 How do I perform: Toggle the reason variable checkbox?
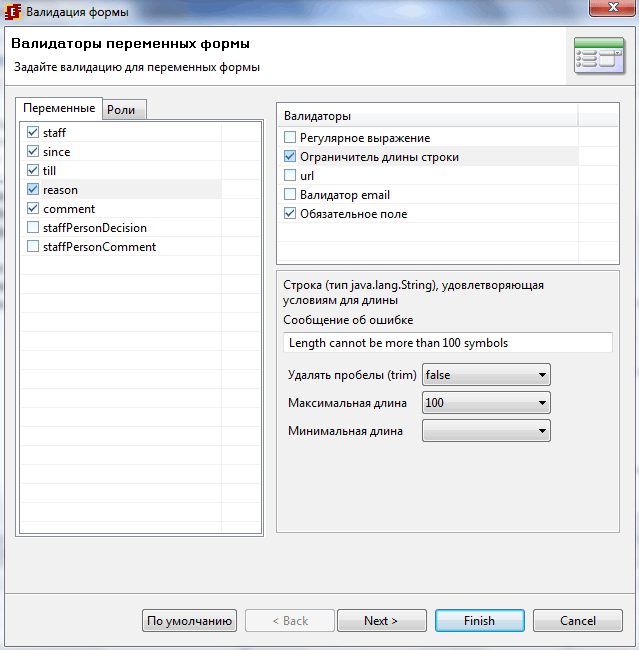33,189
